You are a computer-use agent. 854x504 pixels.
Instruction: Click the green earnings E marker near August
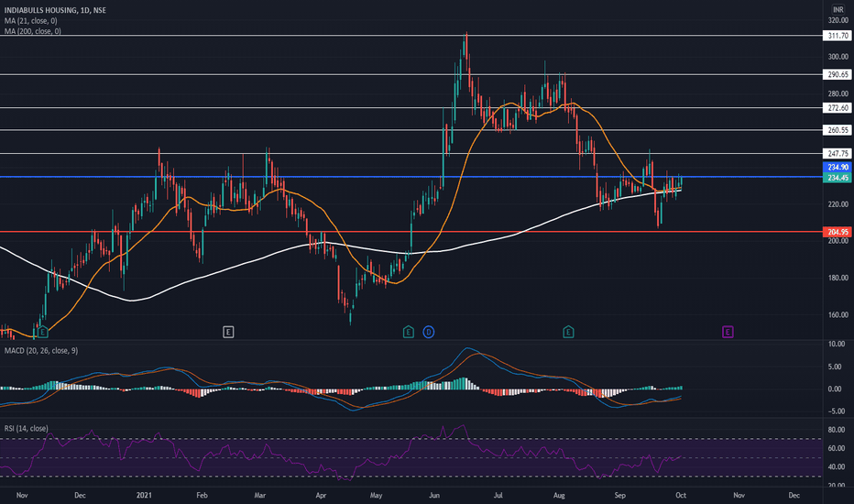click(x=568, y=332)
